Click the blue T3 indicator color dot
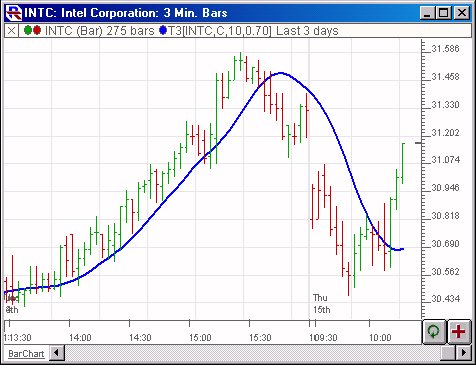The height and width of the screenshot is (365, 476). [163, 31]
